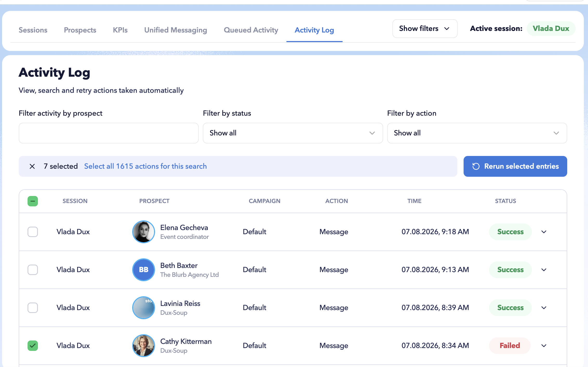This screenshot has height=367, width=588.
Task: Click the Elena Gecheva prospect name
Action: 184,228
